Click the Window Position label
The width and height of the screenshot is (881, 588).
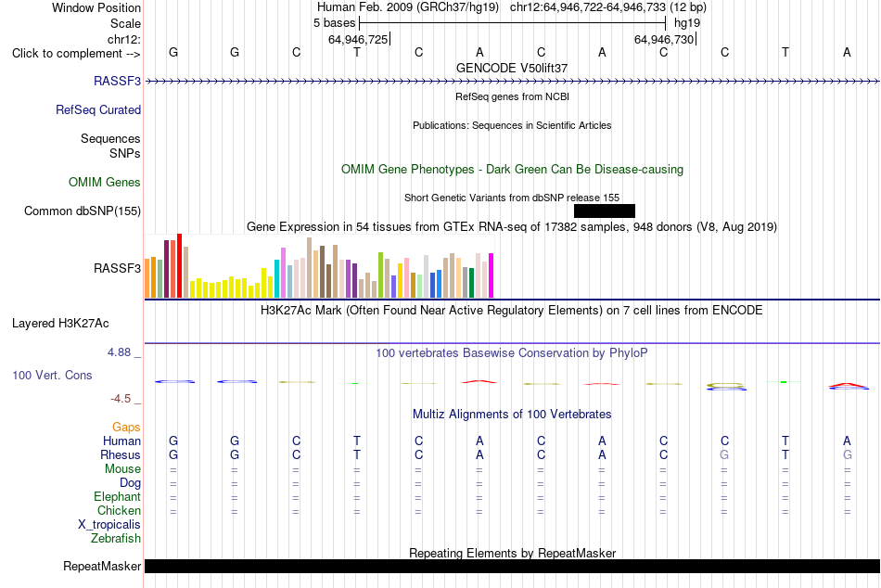(96, 7)
